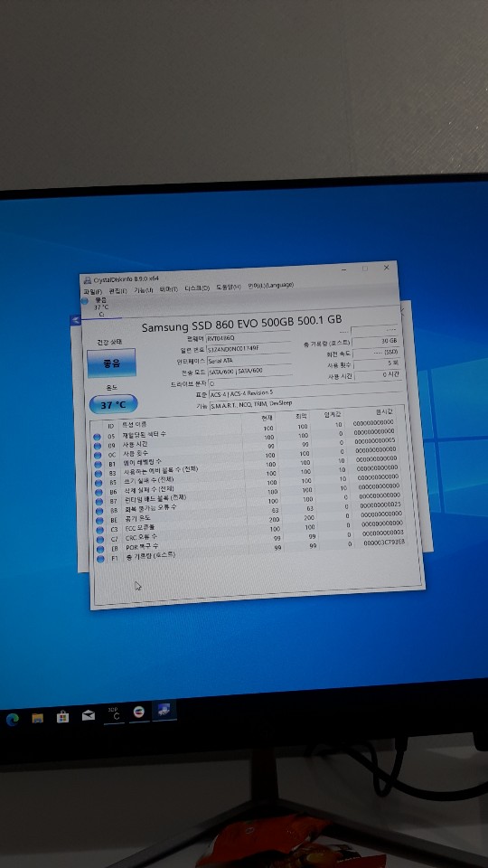Open the 기능(U) menu
This screenshot has height=868, width=488.
tap(144, 290)
